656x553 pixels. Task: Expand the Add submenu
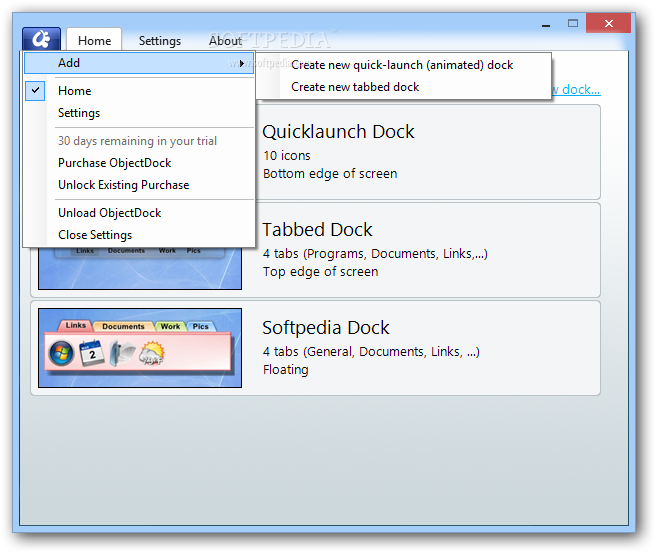(139, 63)
